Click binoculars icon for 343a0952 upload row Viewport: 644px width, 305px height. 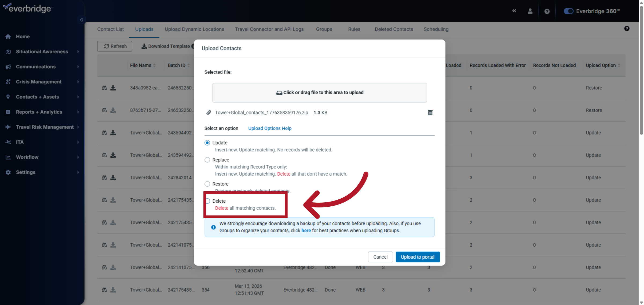[x=104, y=88]
